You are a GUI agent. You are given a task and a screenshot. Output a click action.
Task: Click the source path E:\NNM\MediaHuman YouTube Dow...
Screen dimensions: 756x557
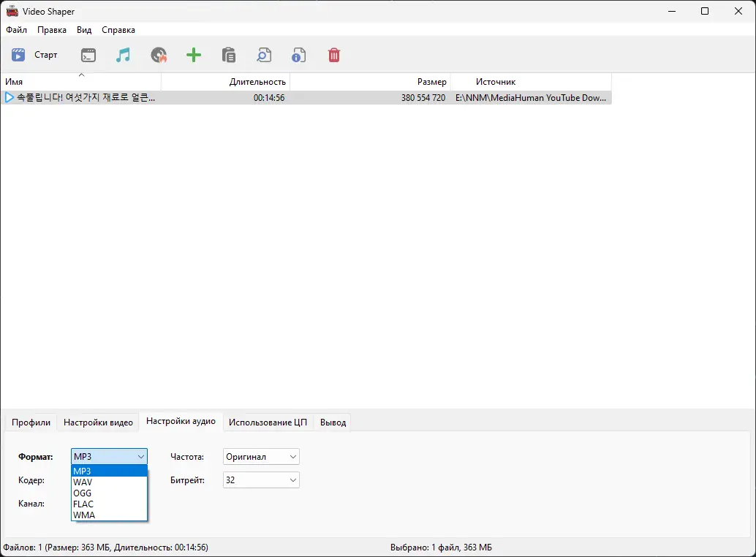coord(531,98)
